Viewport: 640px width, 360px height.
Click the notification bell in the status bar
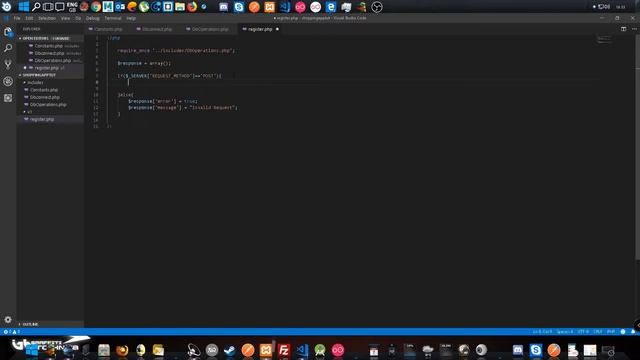coord(633,331)
